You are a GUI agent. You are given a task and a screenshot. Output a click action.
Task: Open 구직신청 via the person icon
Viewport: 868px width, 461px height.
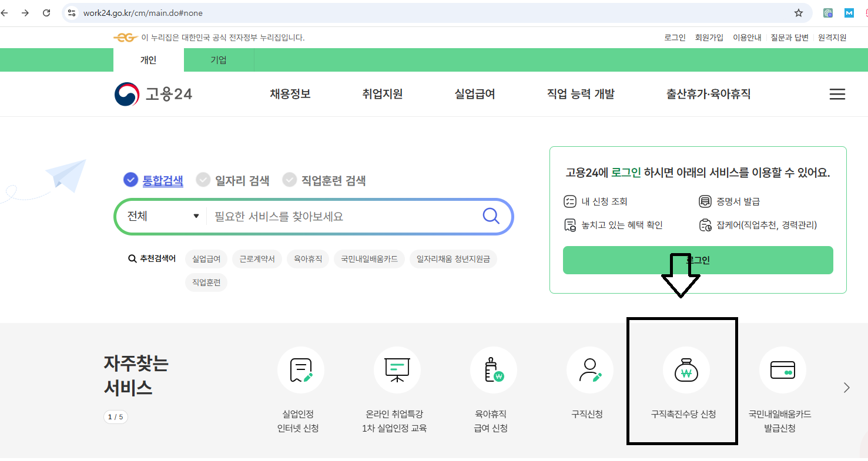pyautogui.click(x=589, y=370)
